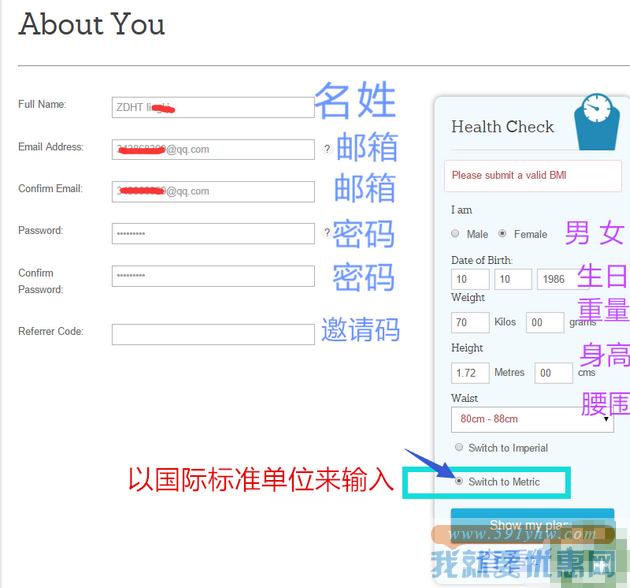Click birth year field 1986
Screen dimensions: 630x588
tap(562, 279)
